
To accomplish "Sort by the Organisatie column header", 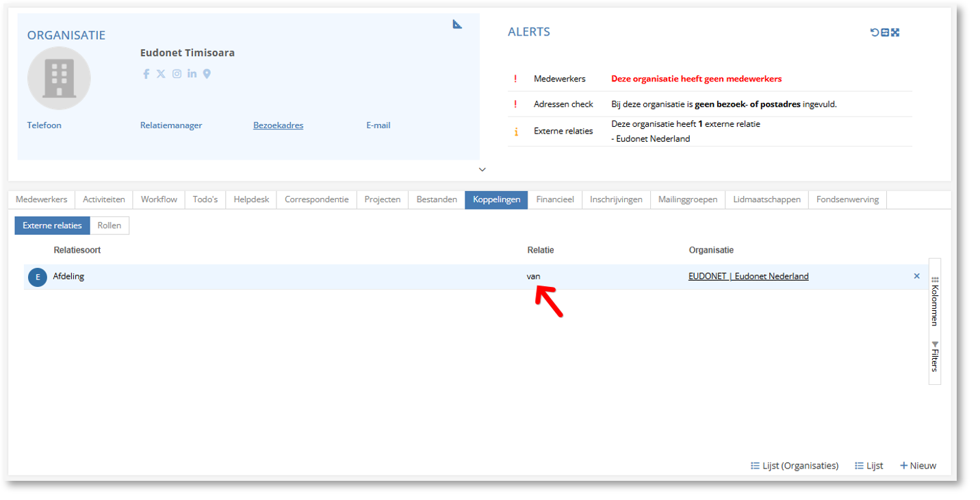I will [x=711, y=250].
